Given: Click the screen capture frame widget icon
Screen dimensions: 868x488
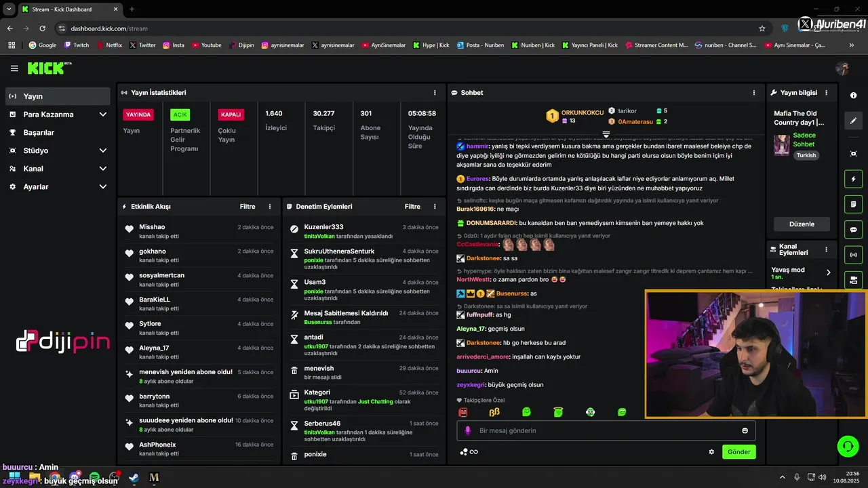Looking at the screenshot, I should (853, 154).
